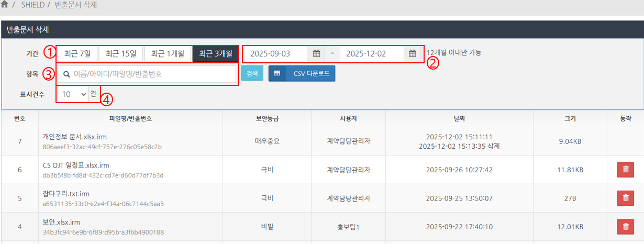This screenshot has width=644, height=245.
Task: Click the home icon in breadcrumb
Action: [x=5, y=5]
